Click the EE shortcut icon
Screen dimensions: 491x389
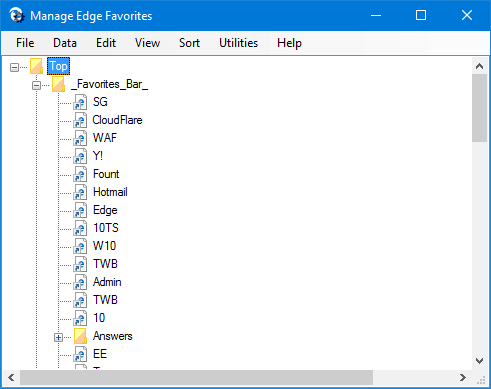[x=80, y=354]
